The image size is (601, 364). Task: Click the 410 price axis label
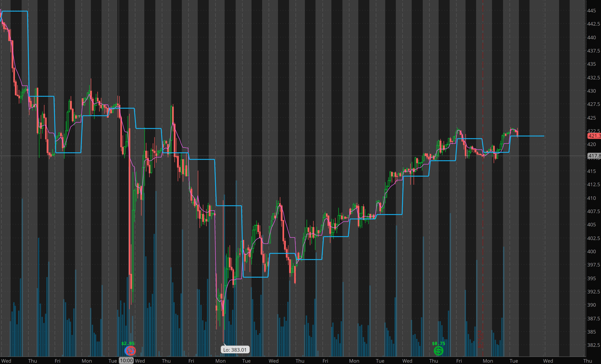(x=591, y=198)
